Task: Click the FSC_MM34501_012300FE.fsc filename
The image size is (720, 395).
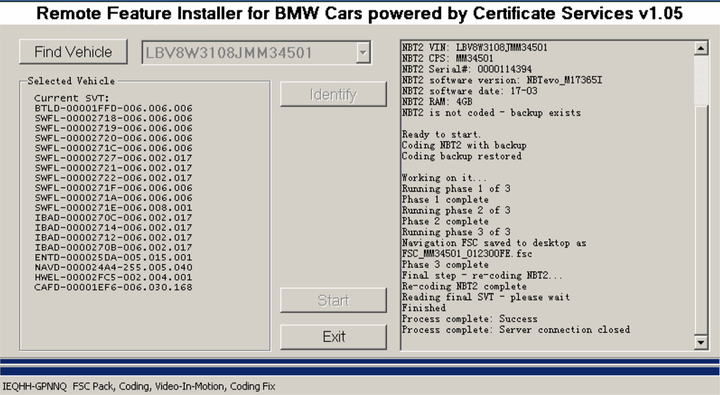Action: tap(467, 254)
